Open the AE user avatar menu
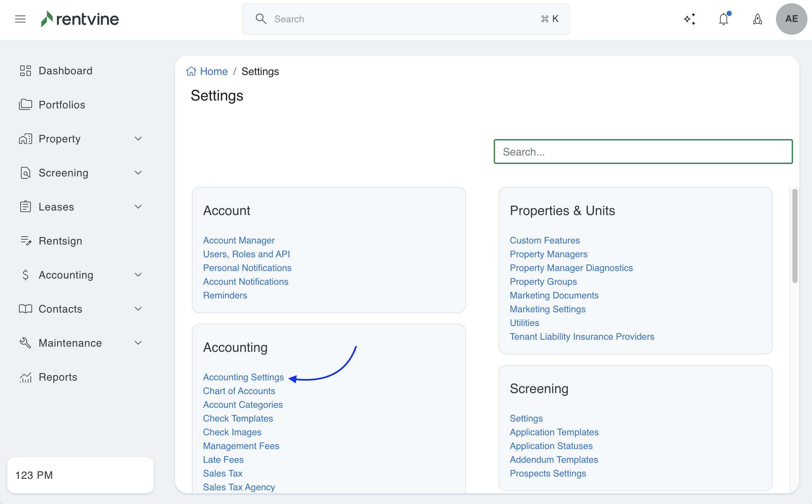Viewport: 812px width, 504px height. click(x=791, y=19)
